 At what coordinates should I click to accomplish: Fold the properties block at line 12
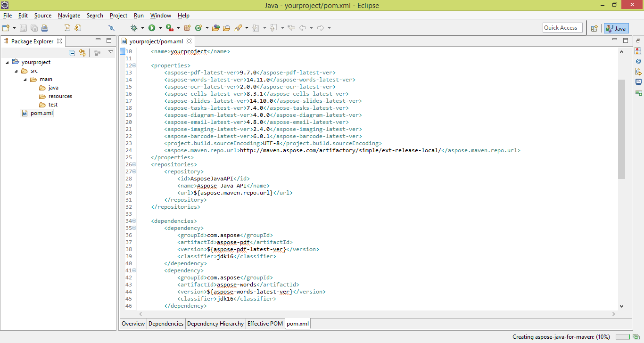point(134,65)
